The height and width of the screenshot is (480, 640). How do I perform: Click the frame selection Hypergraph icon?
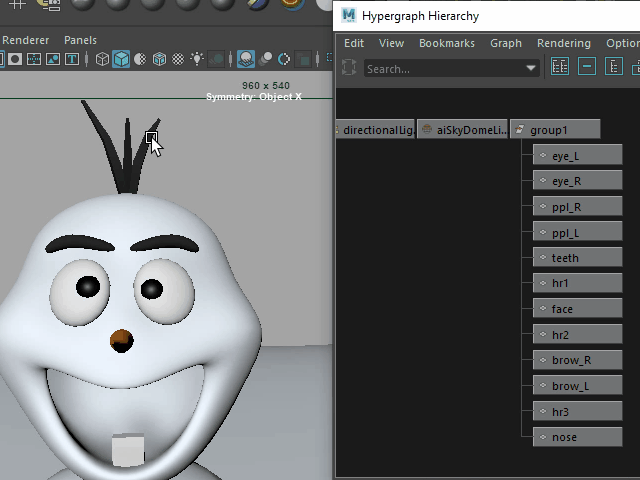coord(587,68)
